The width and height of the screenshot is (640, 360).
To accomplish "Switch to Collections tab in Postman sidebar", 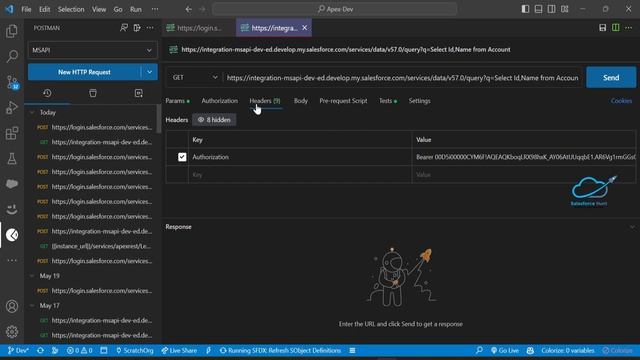I will coord(93,93).
